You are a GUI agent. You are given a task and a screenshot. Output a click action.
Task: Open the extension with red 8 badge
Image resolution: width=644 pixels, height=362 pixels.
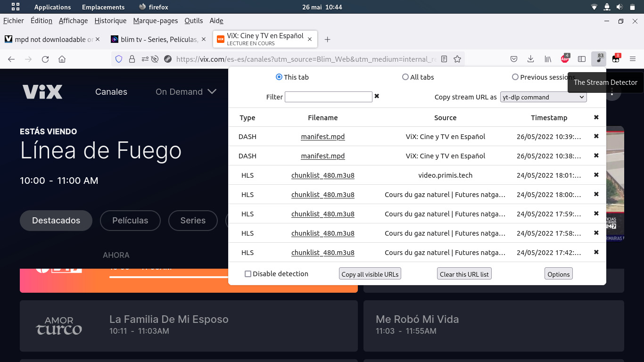616,59
